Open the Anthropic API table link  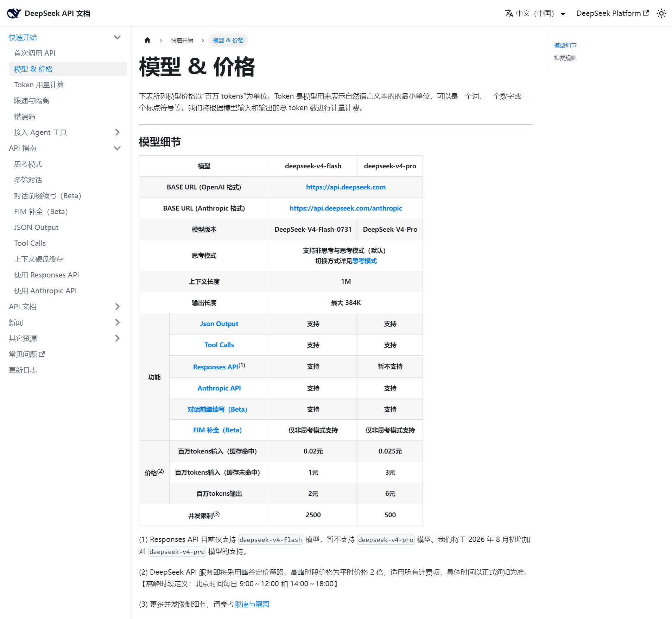(219, 388)
